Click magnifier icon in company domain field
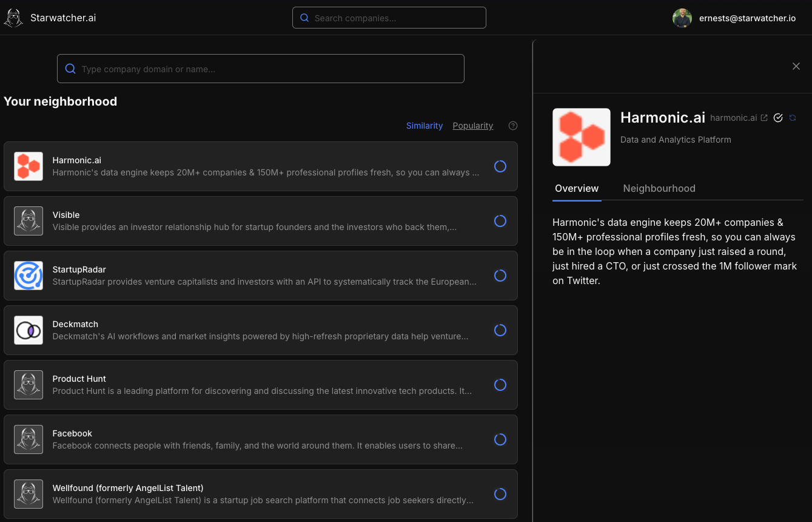 70,69
